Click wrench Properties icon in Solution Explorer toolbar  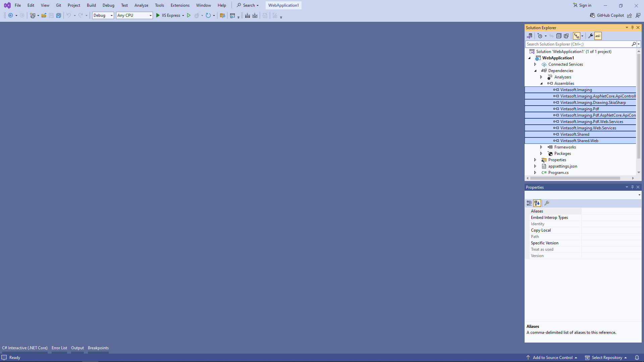[x=591, y=36]
